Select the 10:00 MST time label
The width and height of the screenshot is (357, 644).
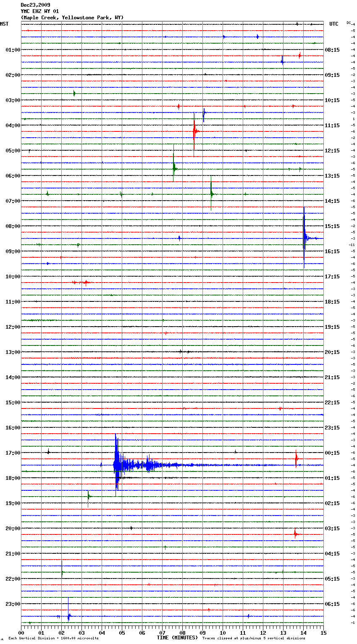pyautogui.click(x=13, y=277)
